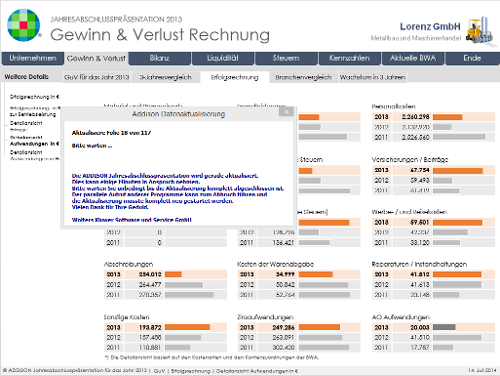Open the Liquidität tab

(x=223, y=58)
